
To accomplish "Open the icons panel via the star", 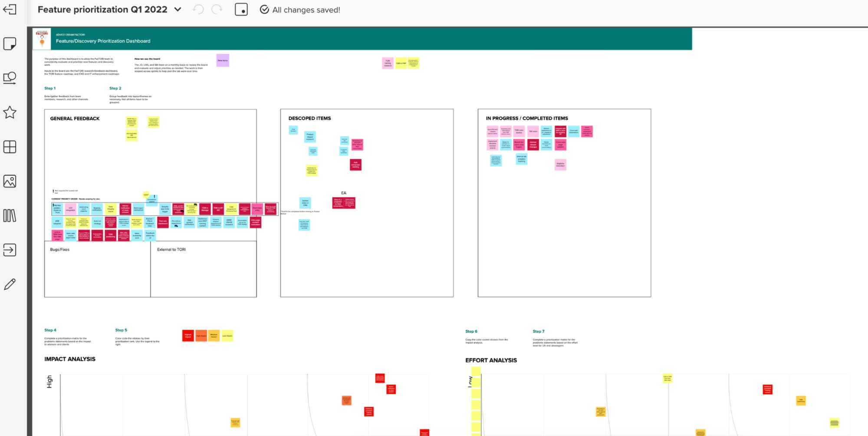I will coord(9,113).
